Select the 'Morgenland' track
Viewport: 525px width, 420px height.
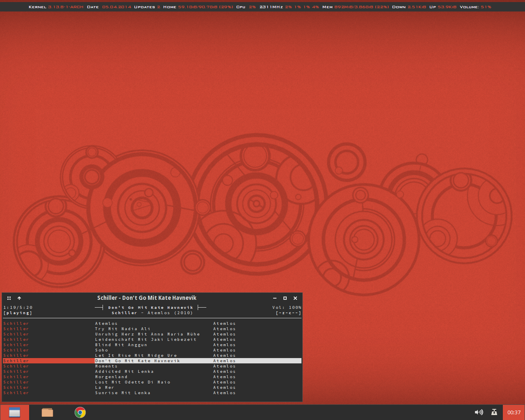(152, 377)
